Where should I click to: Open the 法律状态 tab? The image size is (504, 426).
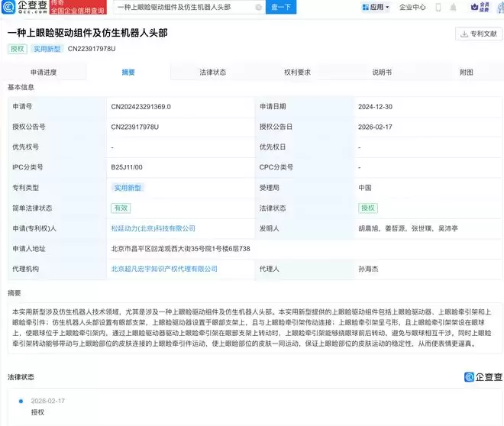click(x=212, y=73)
